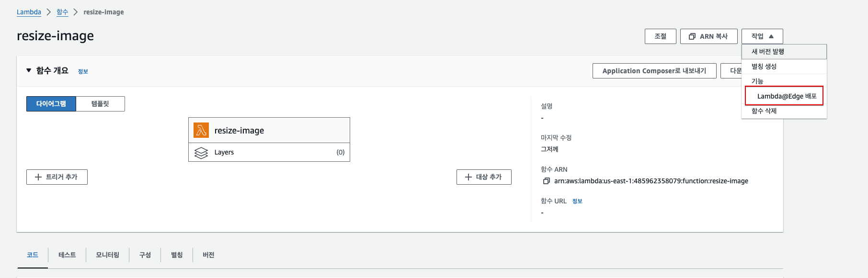Select Lambda@Edge 배포 menu item

click(x=786, y=96)
